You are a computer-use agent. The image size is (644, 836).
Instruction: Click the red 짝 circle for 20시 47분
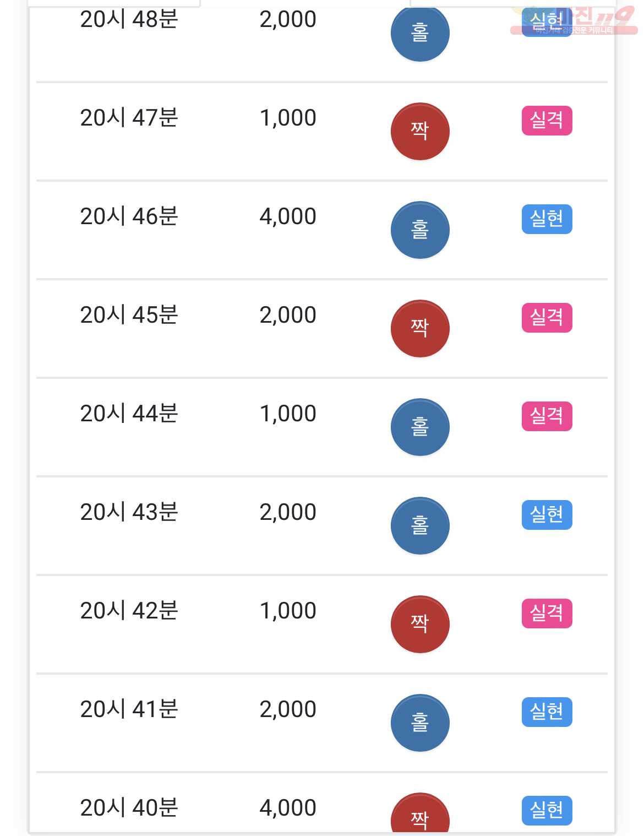click(420, 132)
